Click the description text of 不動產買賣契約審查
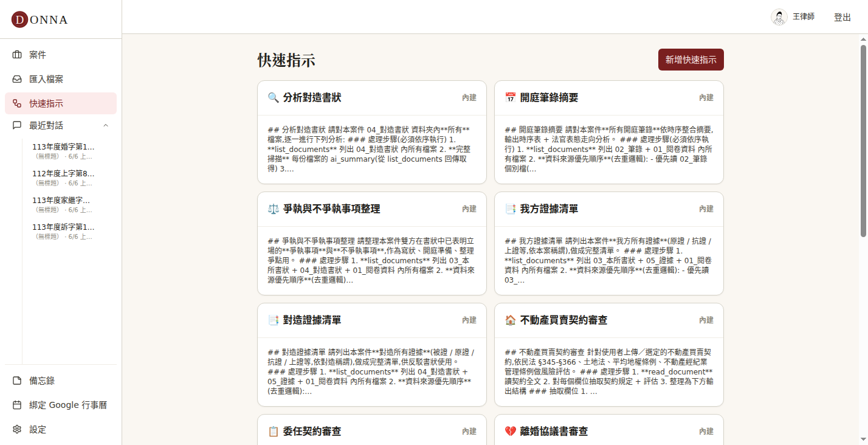868x445 pixels. (x=608, y=372)
